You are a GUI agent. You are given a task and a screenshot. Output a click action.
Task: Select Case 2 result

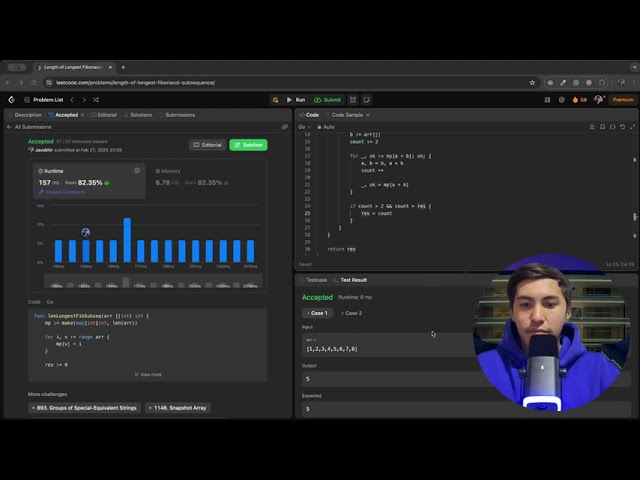pos(351,313)
